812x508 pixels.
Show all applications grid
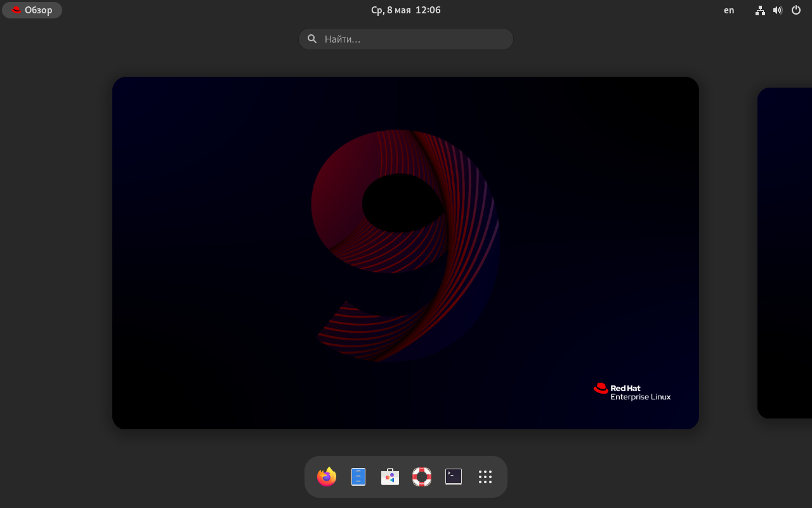pyautogui.click(x=485, y=477)
